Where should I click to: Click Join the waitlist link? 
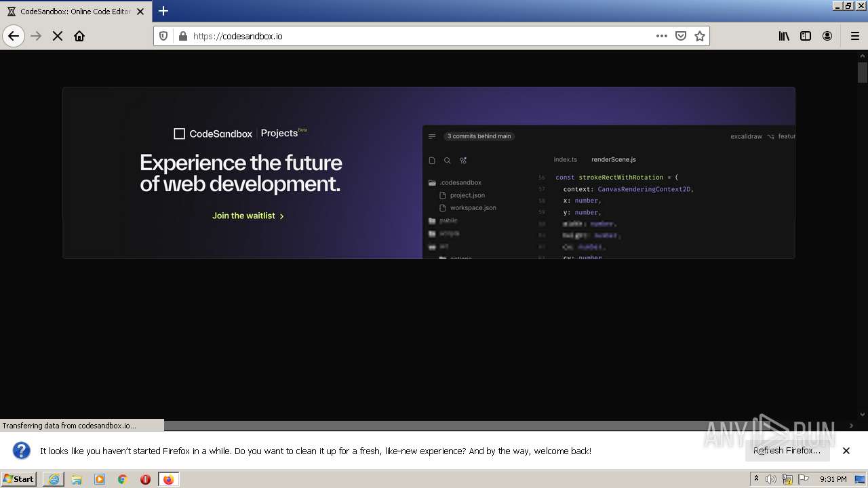pos(248,216)
